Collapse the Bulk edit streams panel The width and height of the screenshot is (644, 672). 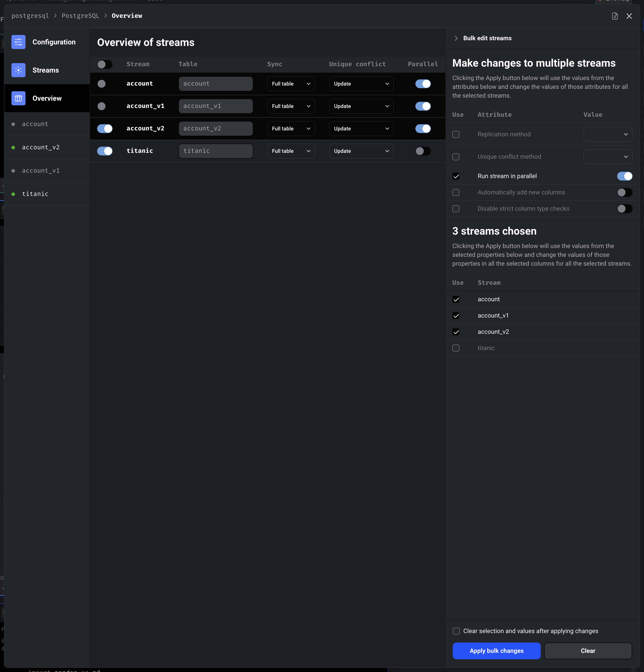456,38
